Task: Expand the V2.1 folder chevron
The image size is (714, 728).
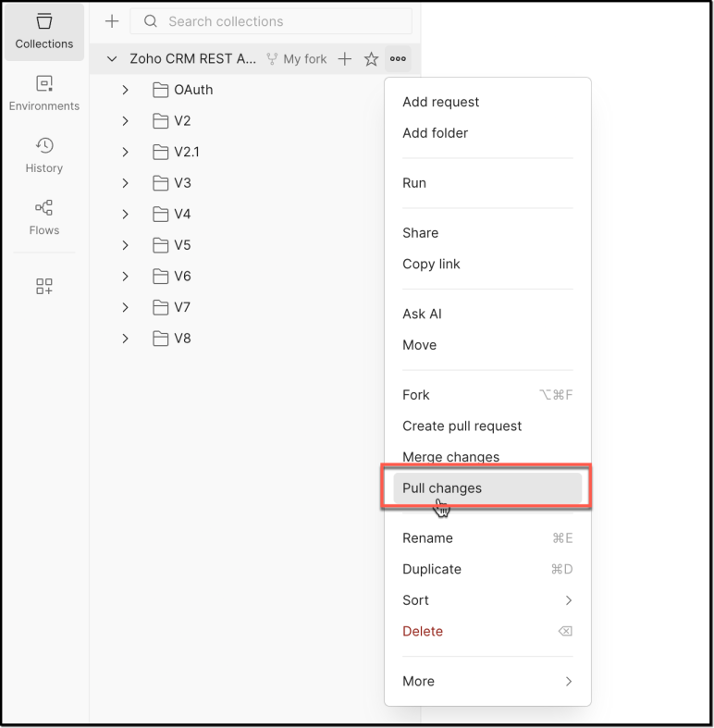Action: [126, 152]
